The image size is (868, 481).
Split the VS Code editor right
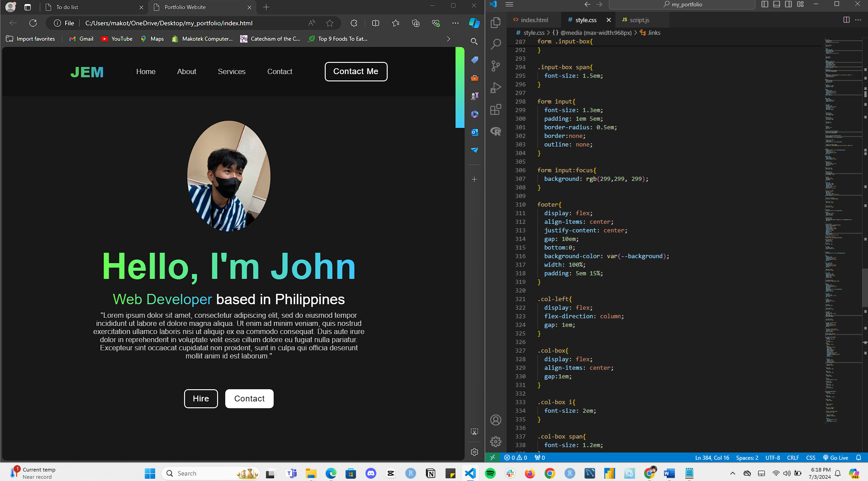[x=846, y=20]
